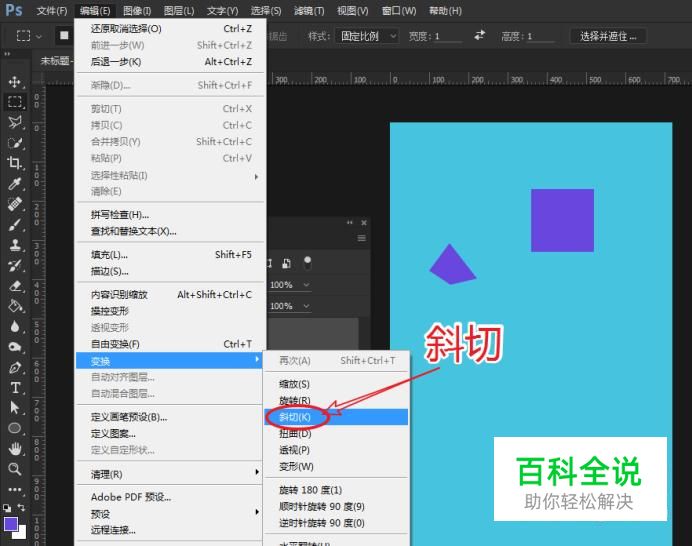Swap foreground and background colors icon
This screenshot has width=692, height=546.
(x=21, y=507)
